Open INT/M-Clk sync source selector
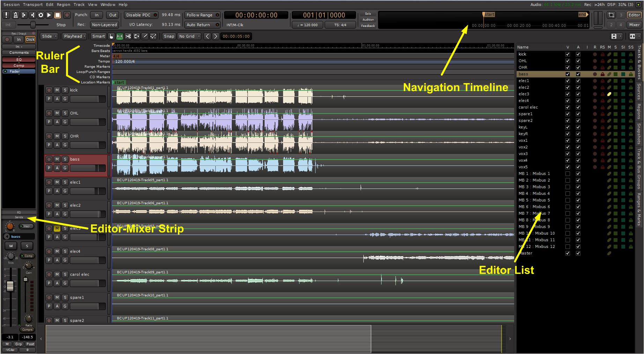Image resolution: width=644 pixels, height=354 pixels. click(235, 25)
